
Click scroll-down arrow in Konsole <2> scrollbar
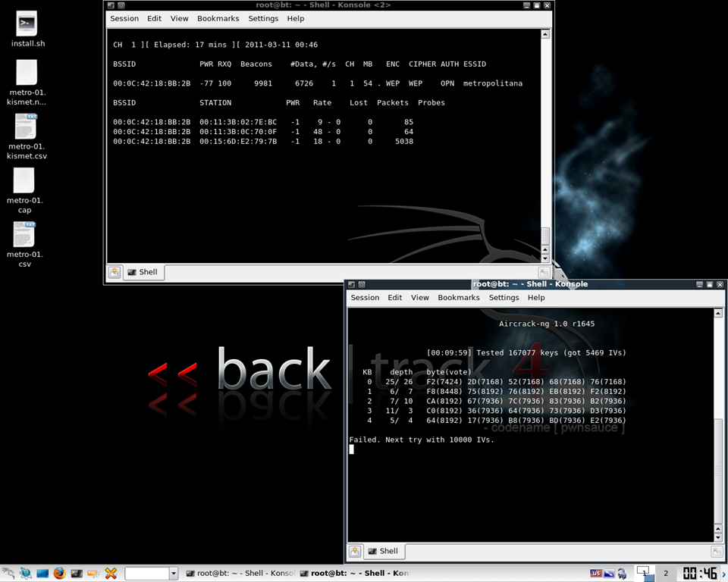545,259
